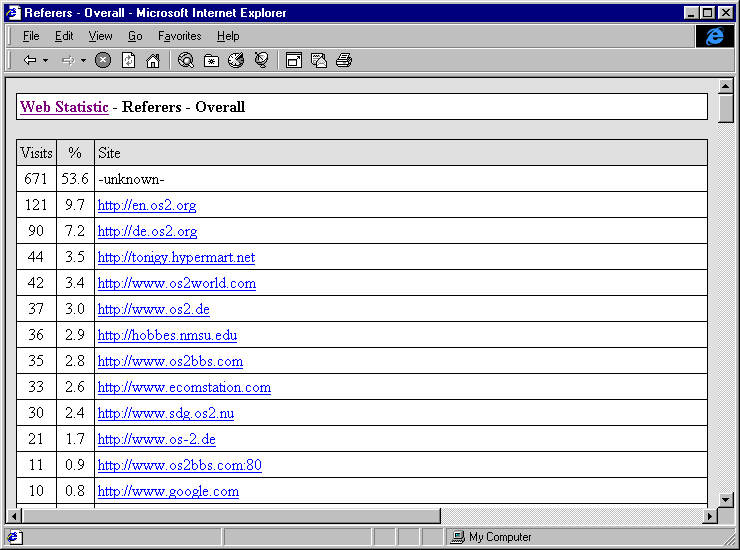Click the horizontal scrollbar right arrow
This screenshot has height=550, width=740.
coord(710,516)
